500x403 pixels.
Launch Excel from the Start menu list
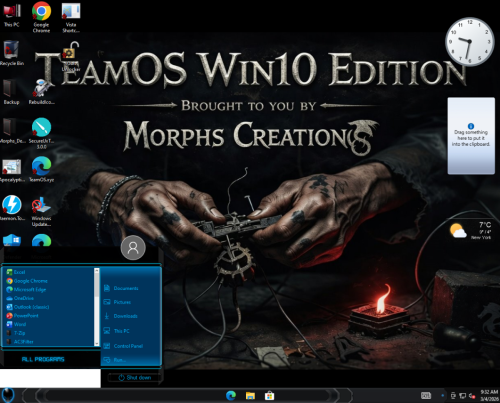click(50, 272)
